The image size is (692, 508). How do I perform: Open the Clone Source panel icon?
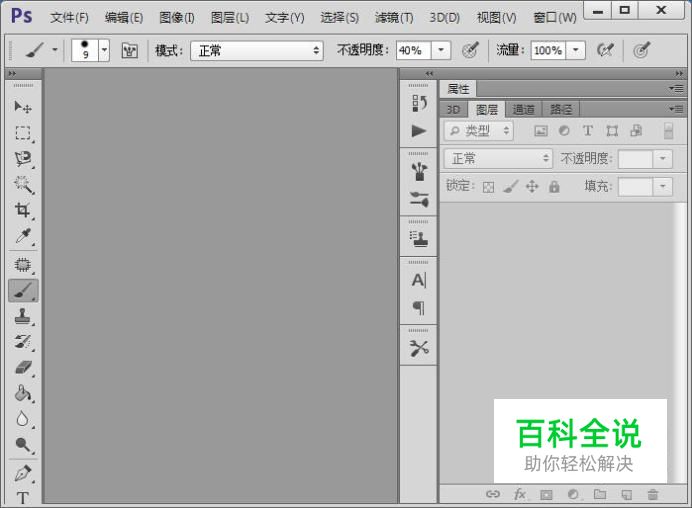(x=419, y=239)
